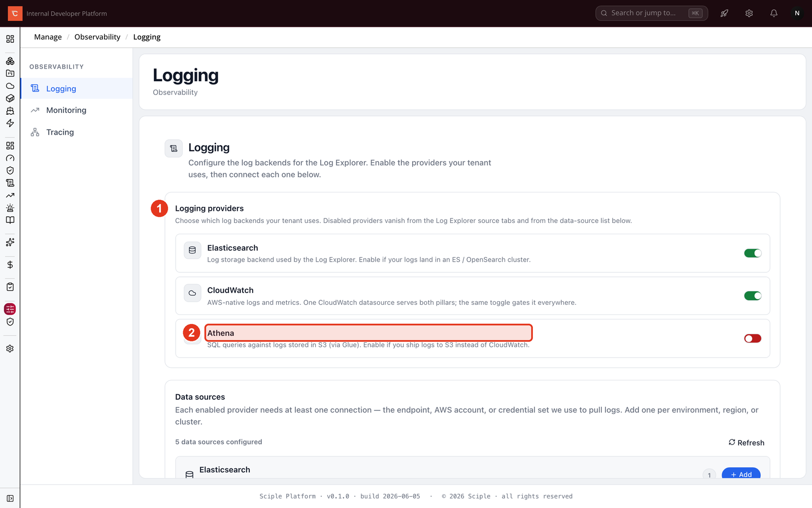Image resolution: width=812 pixels, height=508 pixels.
Task: Refresh the data sources list
Action: pyautogui.click(x=746, y=442)
